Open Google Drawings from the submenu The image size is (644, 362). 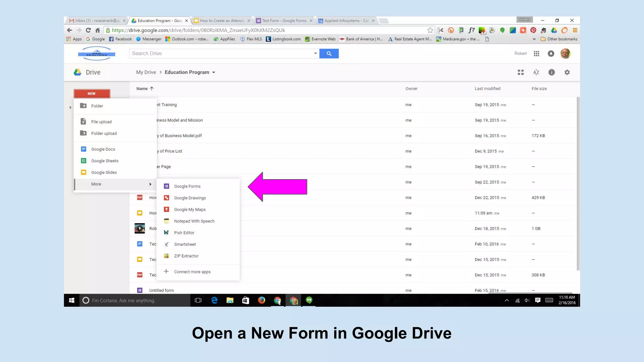point(190,198)
